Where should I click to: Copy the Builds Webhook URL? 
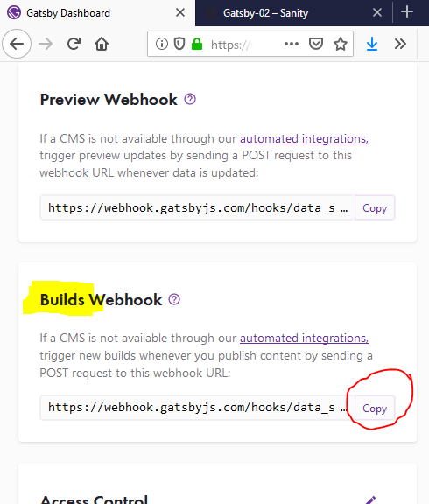coord(375,409)
